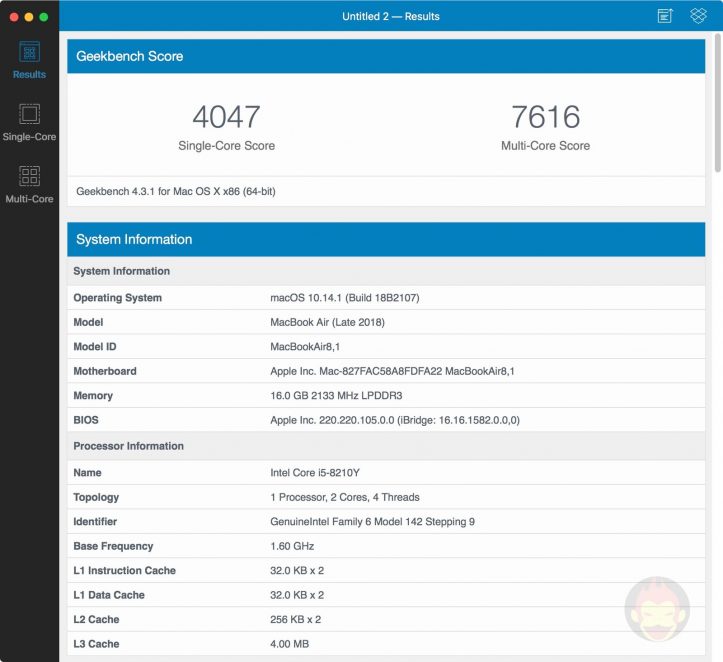The width and height of the screenshot is (723, 662).
Task: Select the Multi-Core Score value 7616
Action: click(x=545, y=117)
